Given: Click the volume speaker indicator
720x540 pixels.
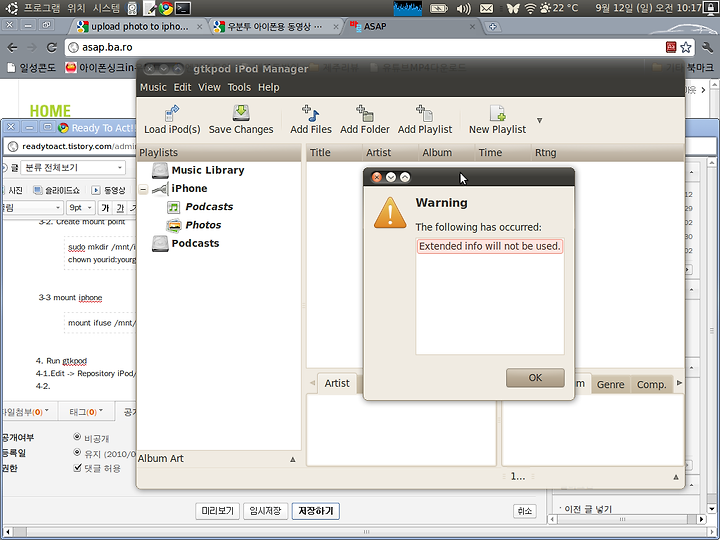Looking at the screenshot, I should click(464, 8).
